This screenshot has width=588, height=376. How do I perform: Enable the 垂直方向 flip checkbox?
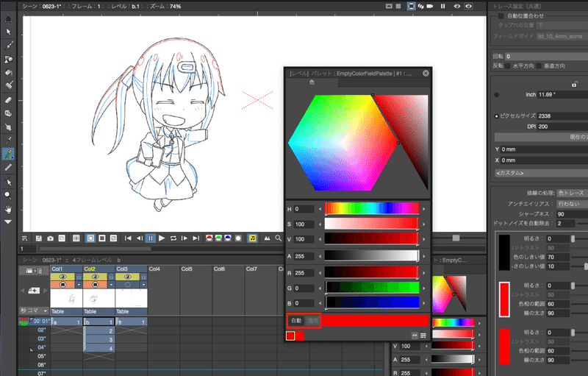click(539, 65)
